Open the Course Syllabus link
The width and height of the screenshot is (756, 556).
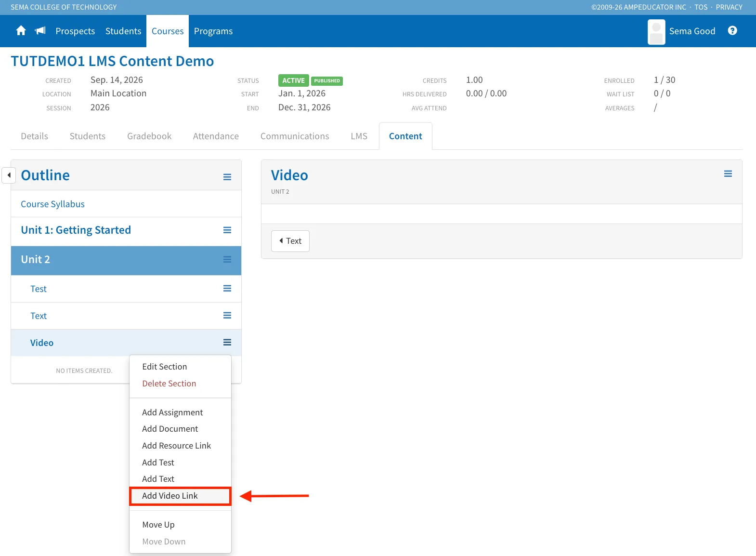point(52,204)
